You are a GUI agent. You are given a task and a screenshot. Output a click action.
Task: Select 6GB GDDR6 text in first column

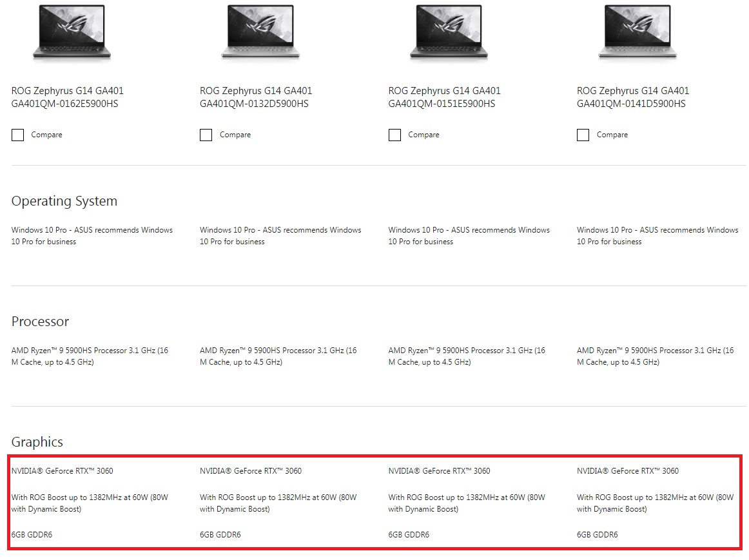(x=32, y=535)
